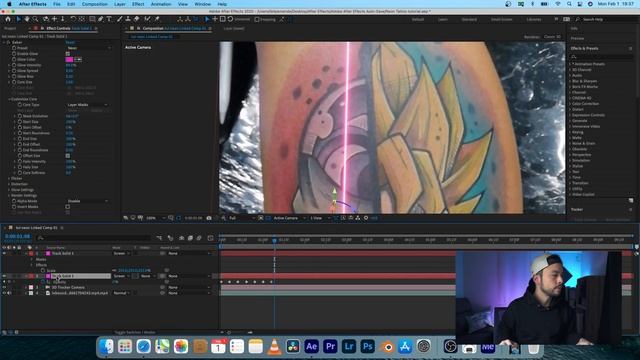Screen dimensions: 640x360
Task: Open the App Store from the Dock
Action: 405,347
